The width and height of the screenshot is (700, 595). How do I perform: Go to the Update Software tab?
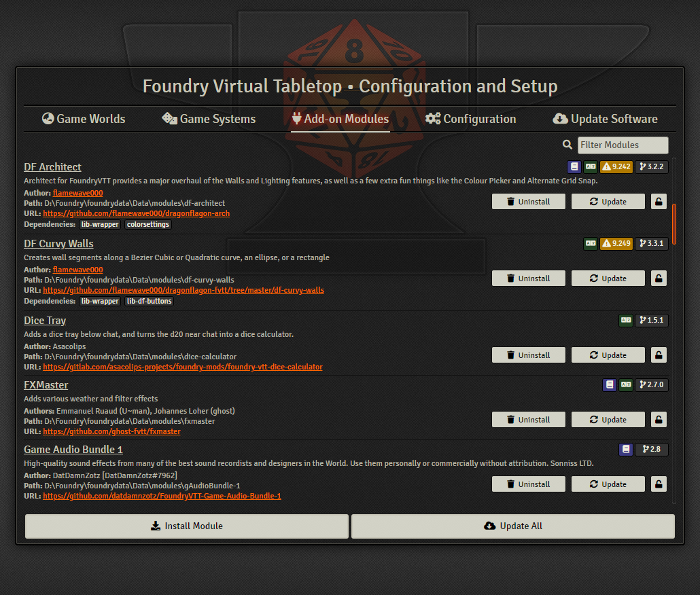click(605, 119)
